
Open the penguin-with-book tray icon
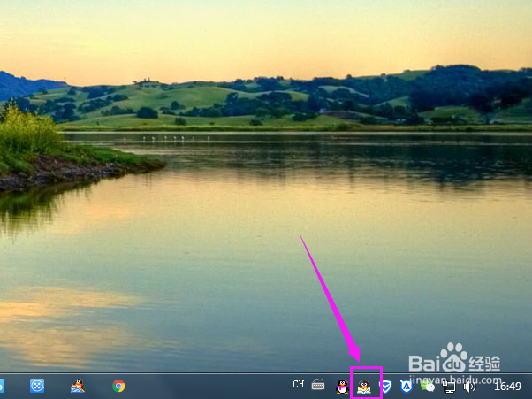click(364, 387)
